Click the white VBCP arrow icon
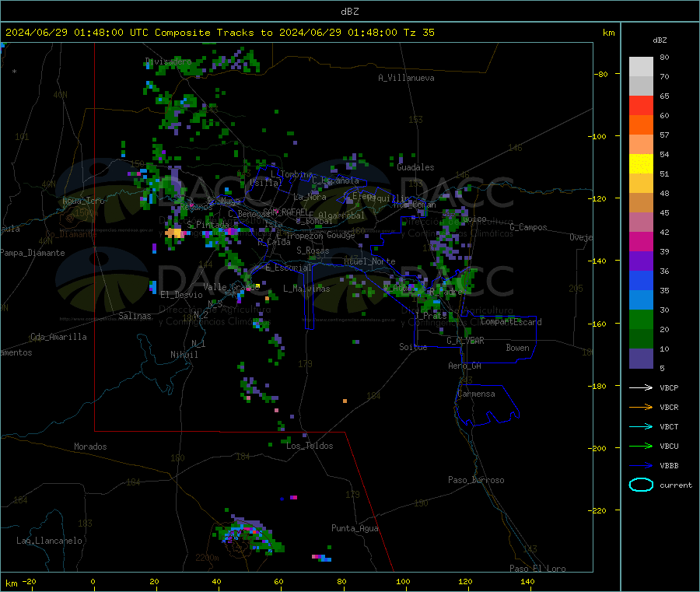Viewport: 700px width, 592px height. pos(641,387)
